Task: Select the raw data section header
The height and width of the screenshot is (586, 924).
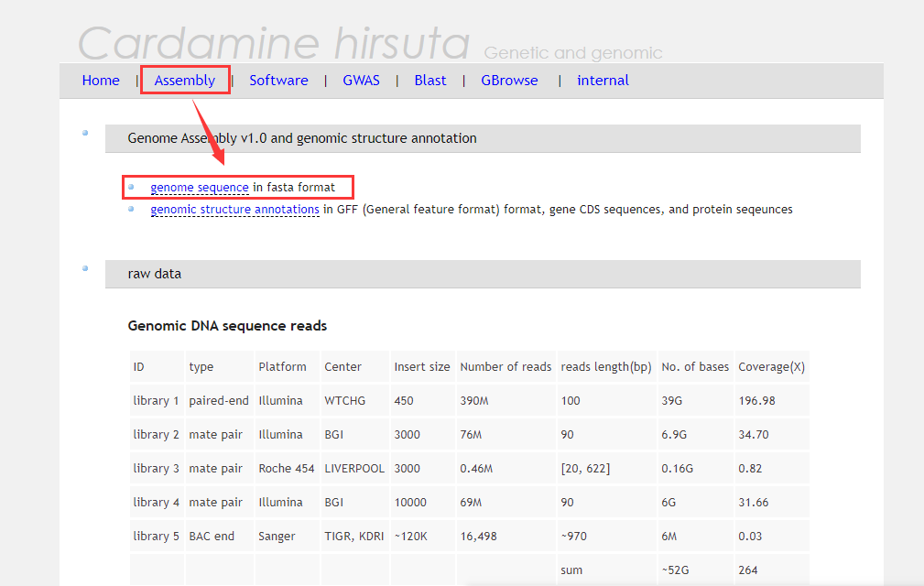Action: pyautogui.click(x=483, y=274)
